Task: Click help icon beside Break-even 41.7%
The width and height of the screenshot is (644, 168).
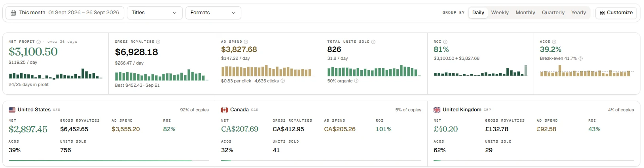Action: coord(581,58)
